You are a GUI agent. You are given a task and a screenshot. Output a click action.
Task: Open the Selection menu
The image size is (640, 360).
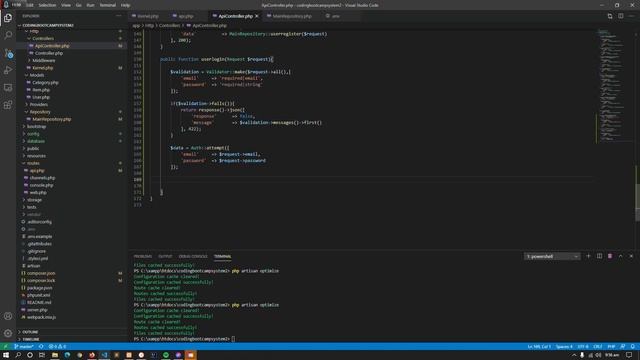click(x=47, y=5)
